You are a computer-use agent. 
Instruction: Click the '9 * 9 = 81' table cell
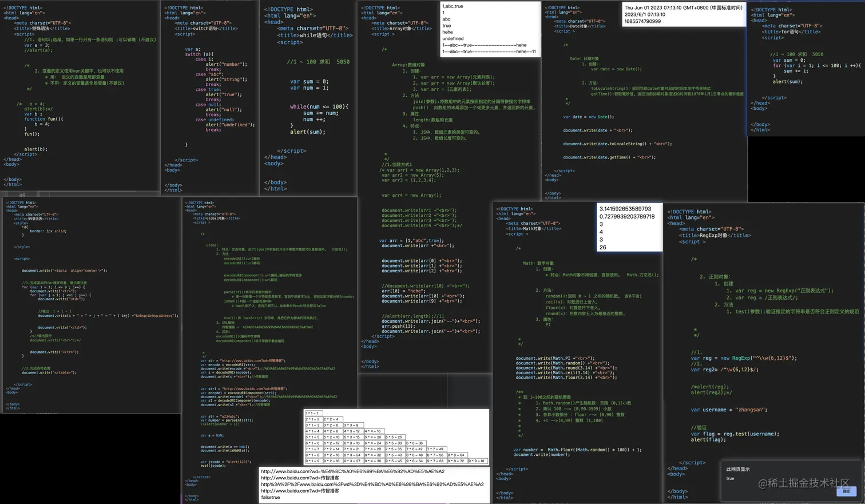[477, 461]
